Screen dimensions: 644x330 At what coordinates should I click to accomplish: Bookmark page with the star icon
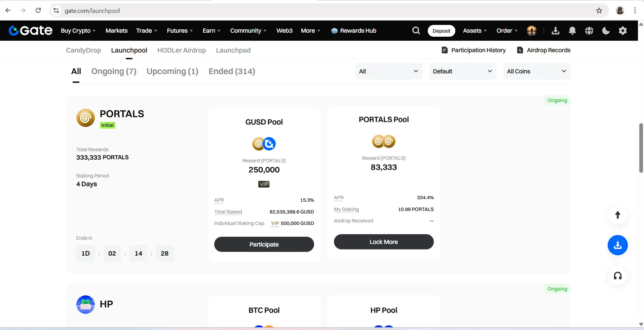tap(599, 10)
